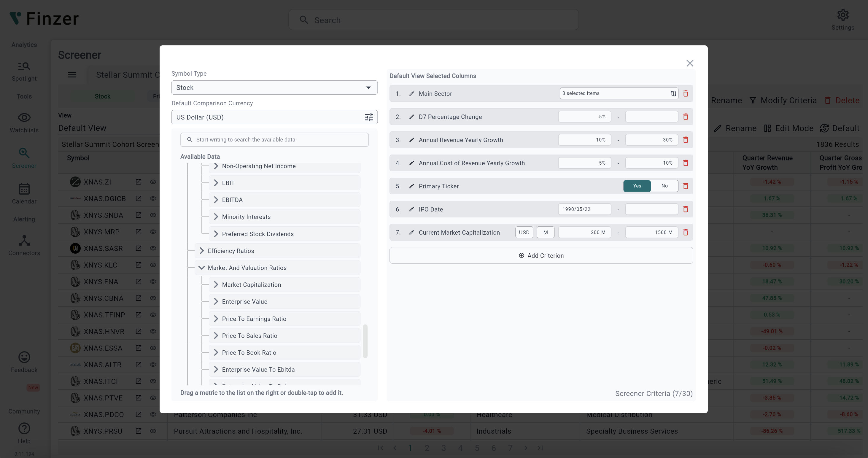Click the view Default button
This screenshot has width=868, height=458.
click(x=839, y=128)
